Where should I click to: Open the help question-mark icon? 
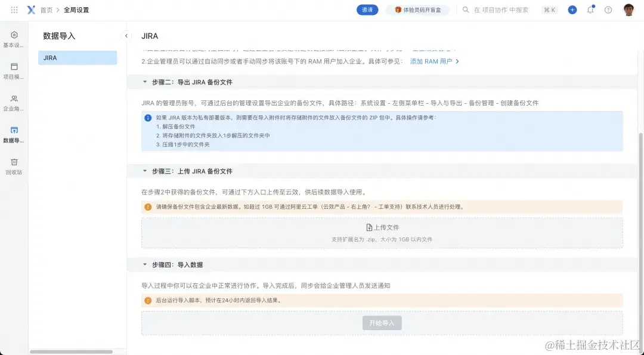[607, 10]
